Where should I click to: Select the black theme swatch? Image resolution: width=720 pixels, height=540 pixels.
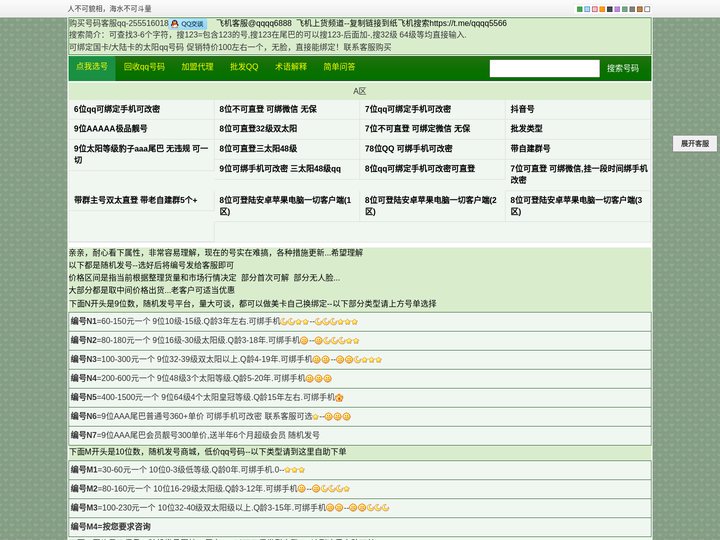click(610, 9)
